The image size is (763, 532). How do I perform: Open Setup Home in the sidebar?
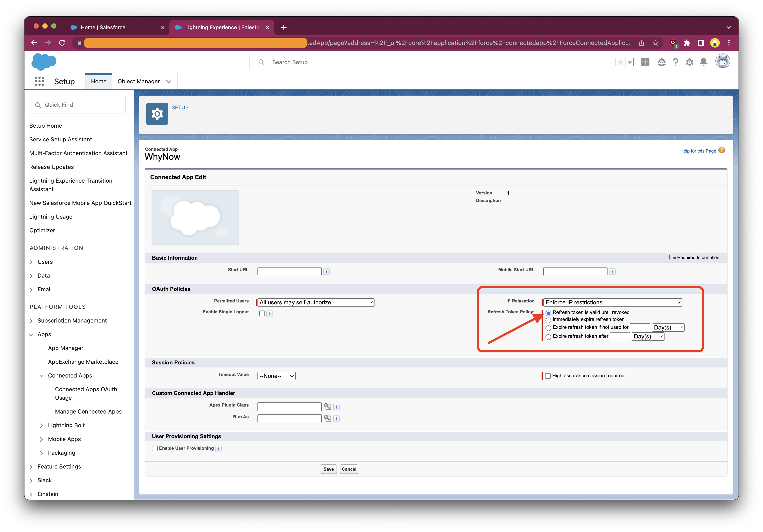point(45,126)
